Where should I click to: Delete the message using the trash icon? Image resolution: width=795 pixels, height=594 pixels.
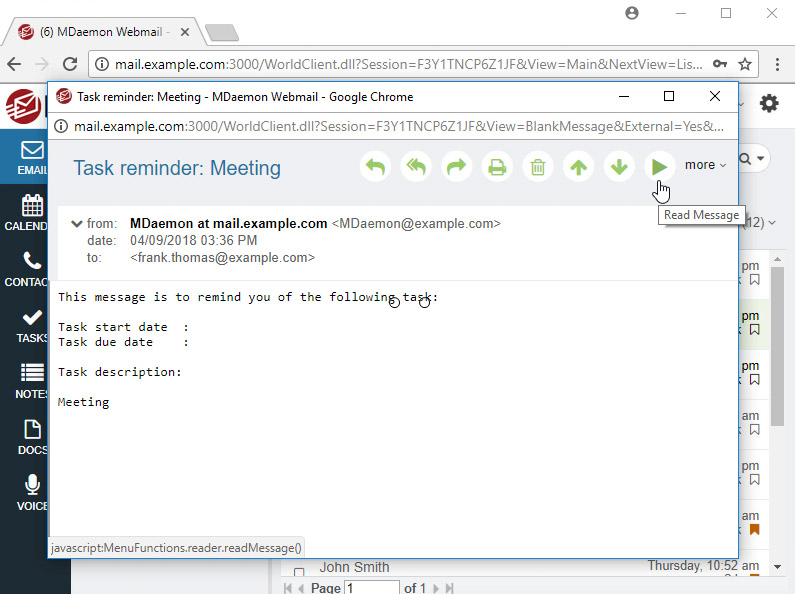[538, 166]
